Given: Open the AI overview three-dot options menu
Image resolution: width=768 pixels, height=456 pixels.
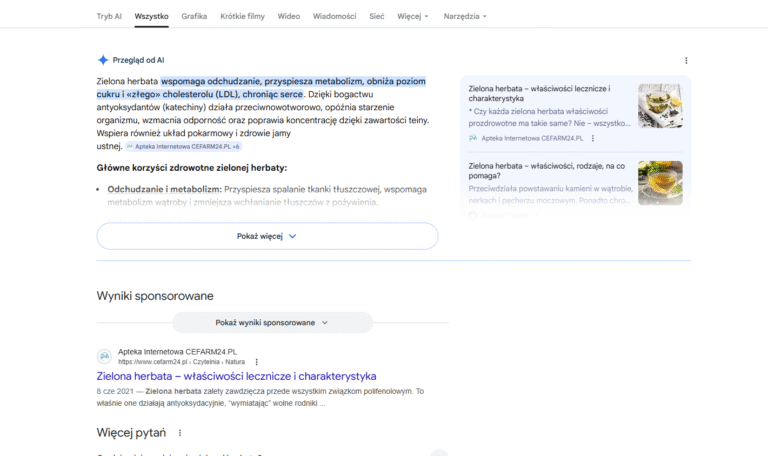Looking at the screenshot, I should (x=686, y=60).
